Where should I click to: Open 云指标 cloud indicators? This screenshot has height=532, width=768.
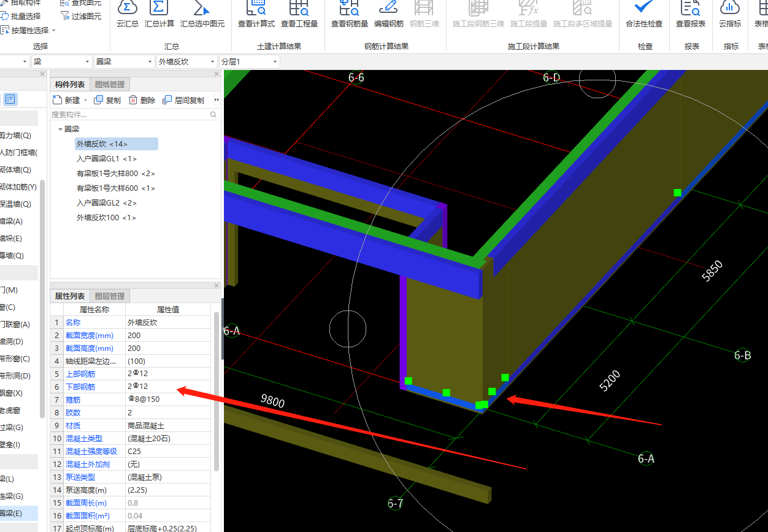pos(731,13)
